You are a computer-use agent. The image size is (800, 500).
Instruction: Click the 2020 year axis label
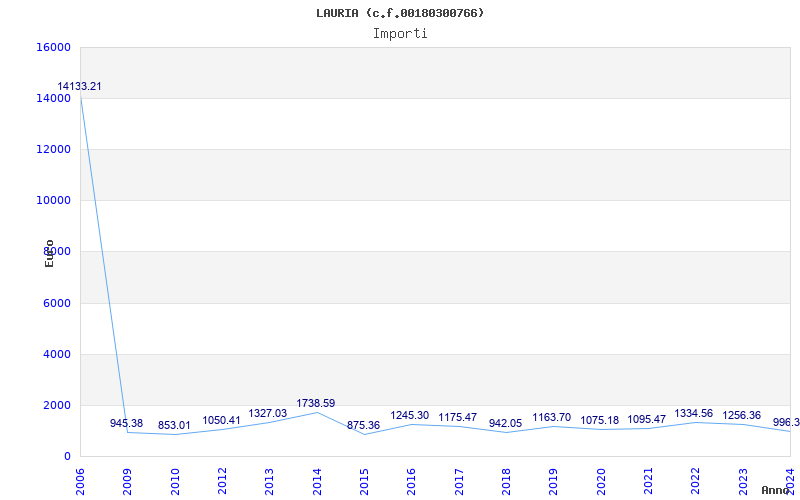(x=601, y=481)
